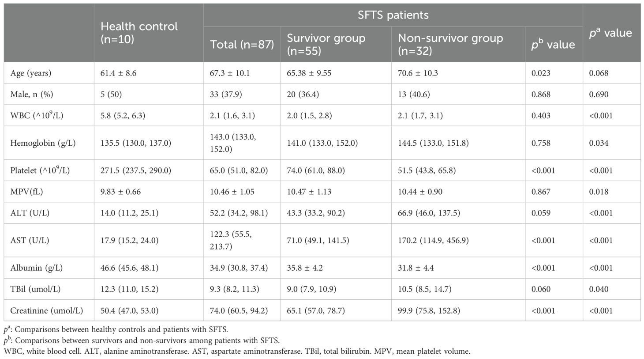Image resolution: width=644 pixels, height=359 pixels.
Task: Select the "Survivor group (n=55)" header
Action: pos(326,44)
